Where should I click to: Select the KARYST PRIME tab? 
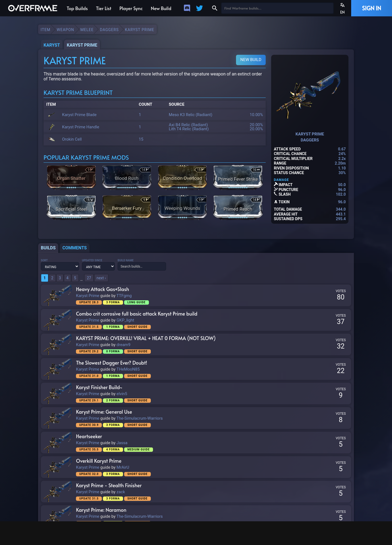click(x=82, y=45)
